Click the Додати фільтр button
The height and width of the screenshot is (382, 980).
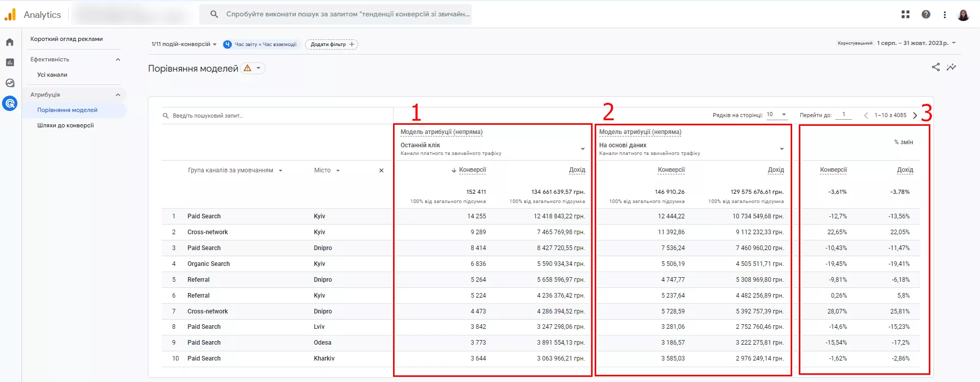tap(332, 44)
